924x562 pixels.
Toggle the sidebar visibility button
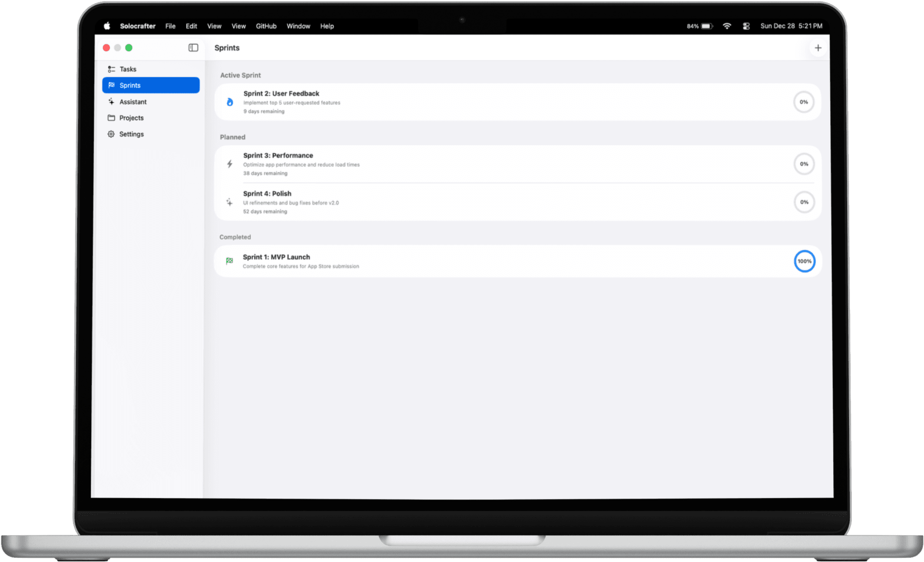click(x=192, y=48)
